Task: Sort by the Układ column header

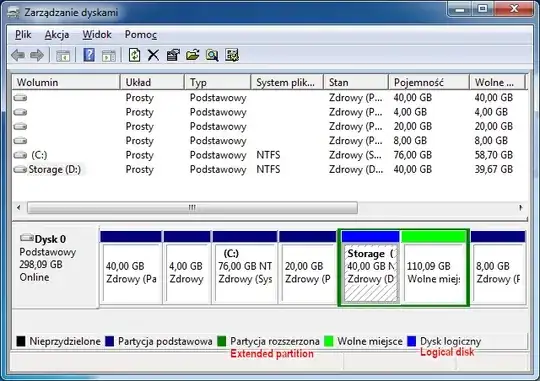Action: pos(152,82)
